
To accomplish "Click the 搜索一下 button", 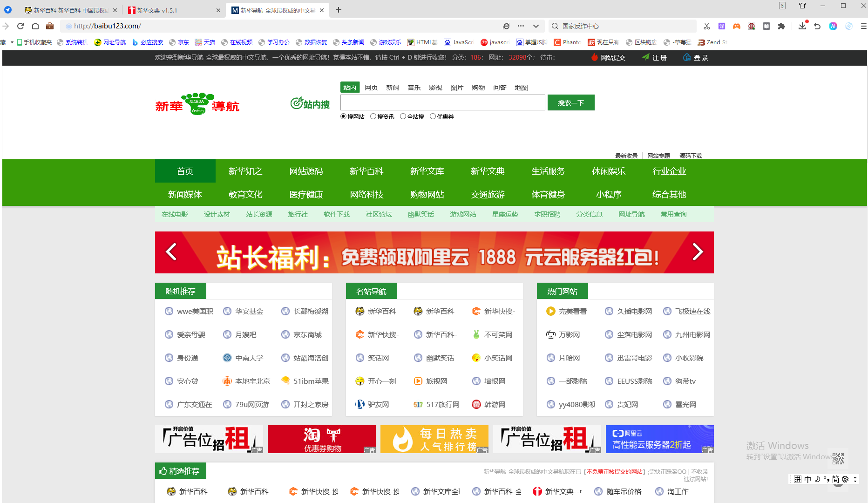I will [571, 102].
